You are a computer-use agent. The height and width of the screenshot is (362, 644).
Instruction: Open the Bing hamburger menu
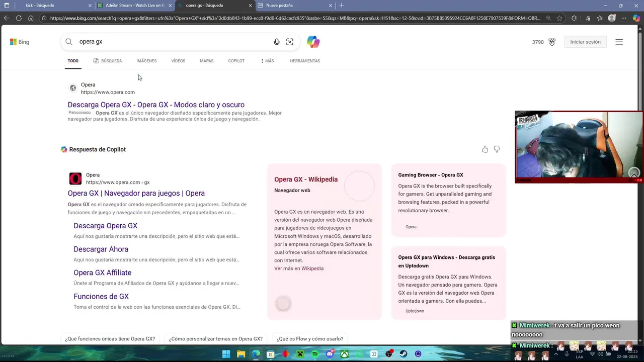tap(619, 42)
